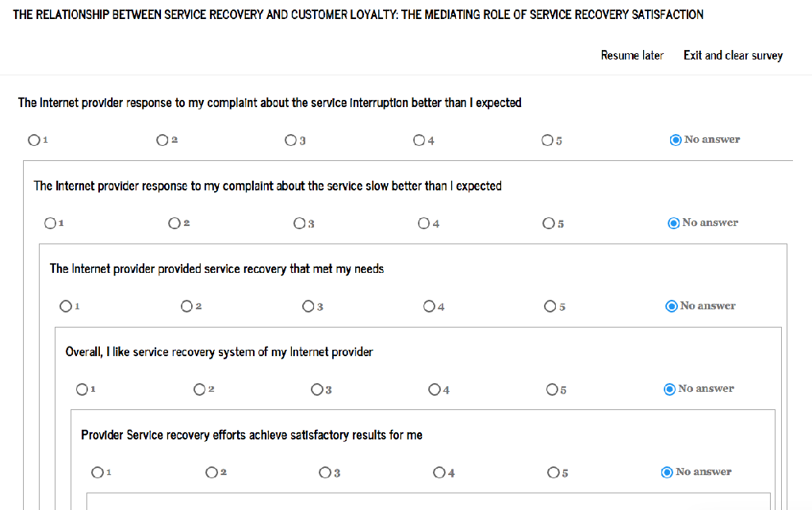Viewport: 812px width, 510px height.
Task: Select rating 2 for liking service recovery system
Action: tap(200, 389)
